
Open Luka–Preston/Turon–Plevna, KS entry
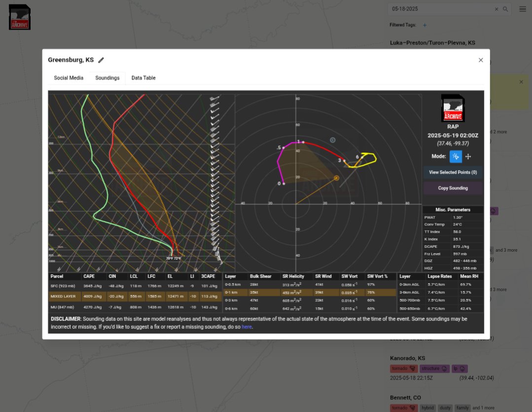(x=432, y=43)
